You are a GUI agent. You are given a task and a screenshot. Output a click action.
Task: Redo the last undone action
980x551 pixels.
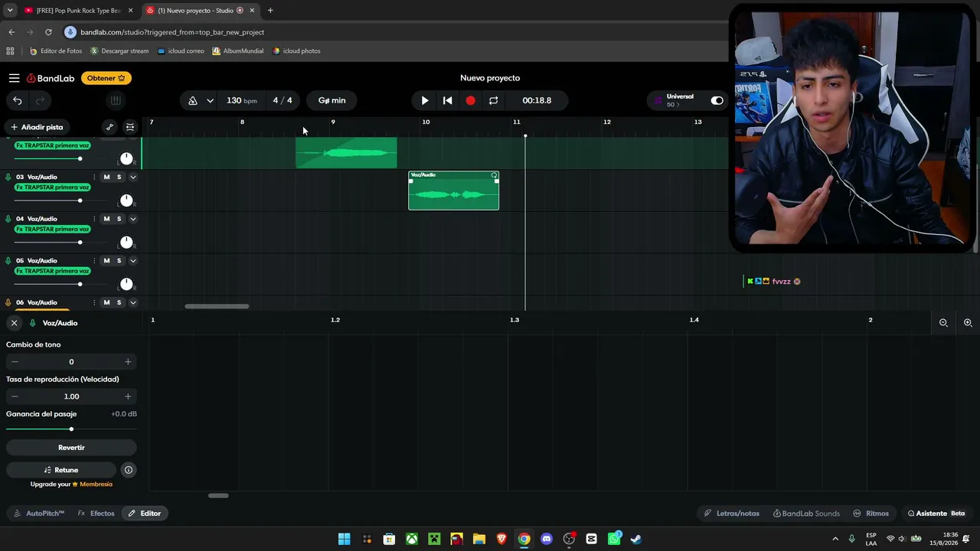pyautogui.click(x=41, y=100)
